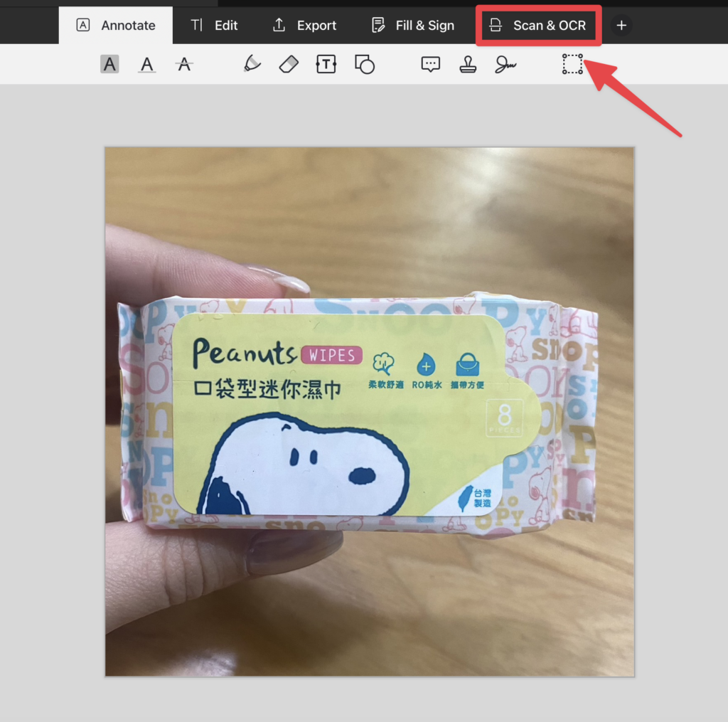Add a new toolbar tab with plus
The height and width of the screenshot is (722, 728).
pyautogui.click(x=621, y=25)
